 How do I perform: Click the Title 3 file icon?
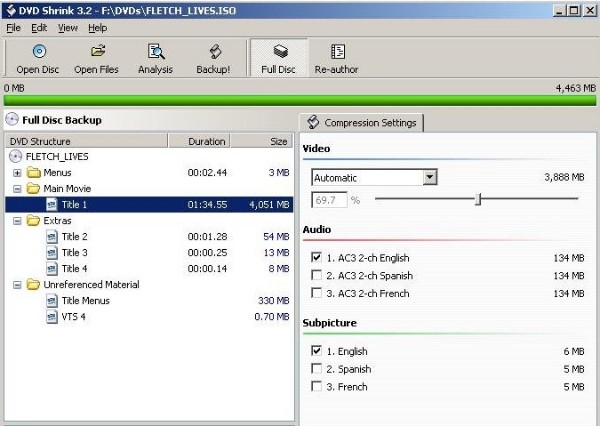pyautogui.click(x=52, y=253)
